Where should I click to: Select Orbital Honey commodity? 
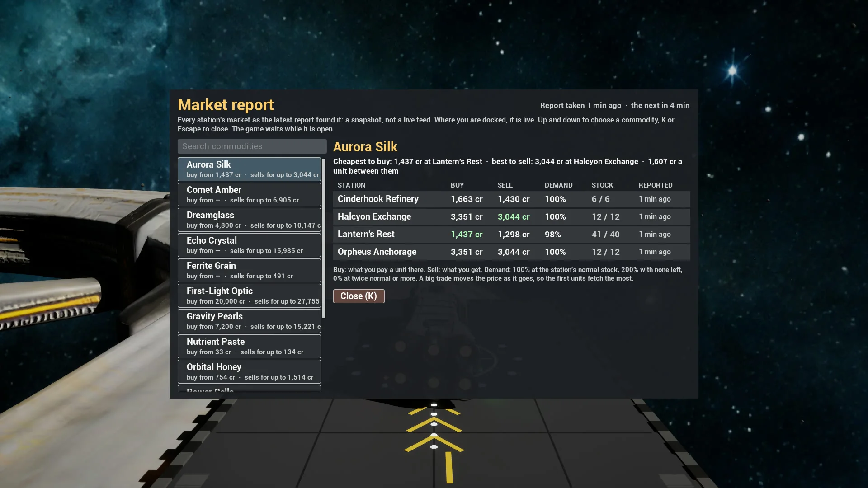click(249, 372)
